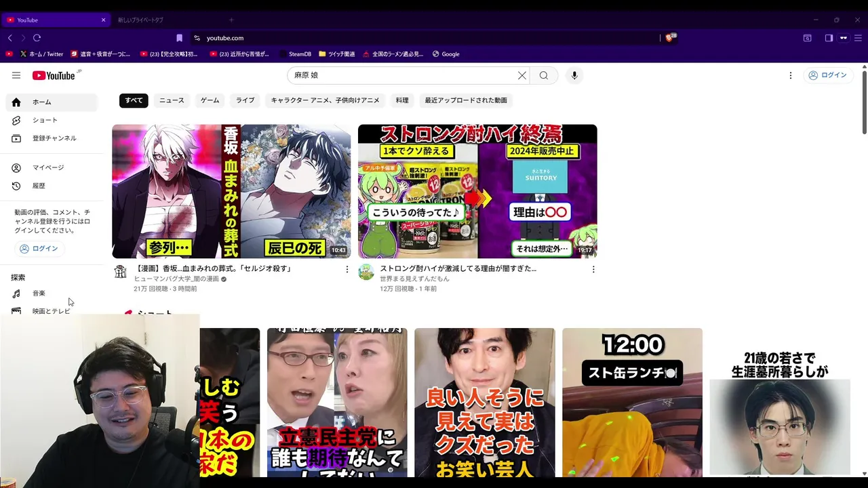Select the すべて filter chip

click(134, 100)
